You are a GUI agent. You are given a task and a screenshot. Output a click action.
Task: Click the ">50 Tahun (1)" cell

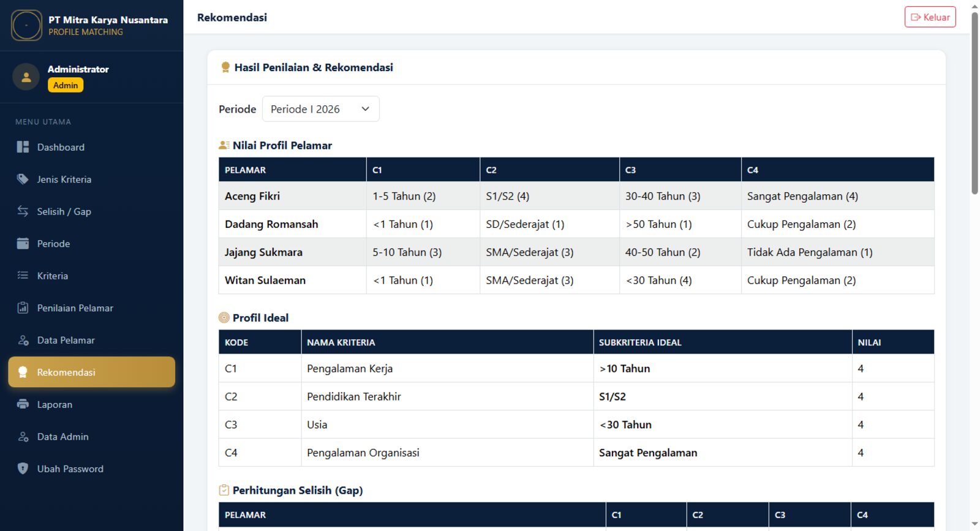coord(680,224)
